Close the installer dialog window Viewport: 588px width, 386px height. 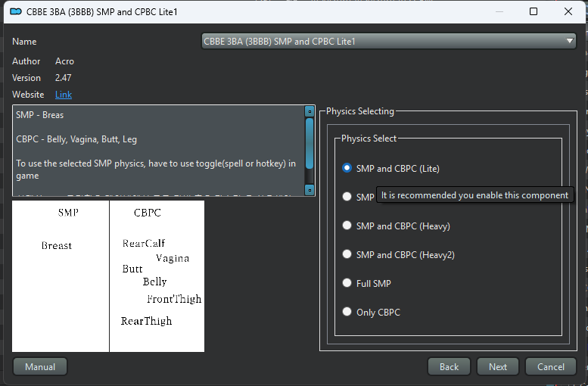click(568, 11)
